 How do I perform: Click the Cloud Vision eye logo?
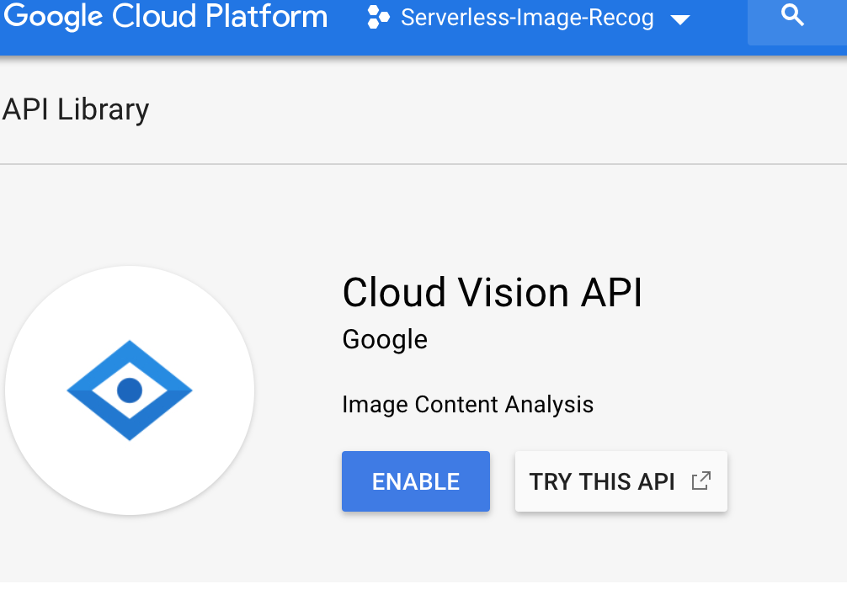tap(130, 390)
